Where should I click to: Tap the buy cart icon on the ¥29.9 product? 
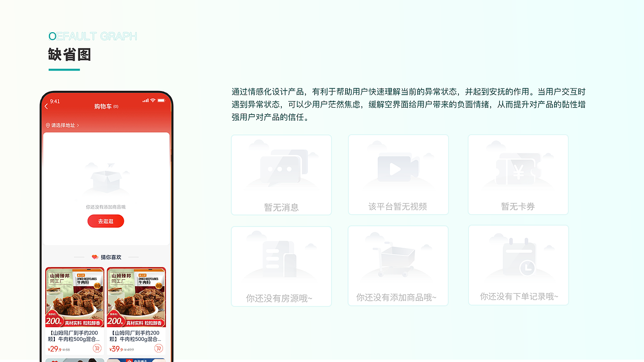(x=97, y=349)
